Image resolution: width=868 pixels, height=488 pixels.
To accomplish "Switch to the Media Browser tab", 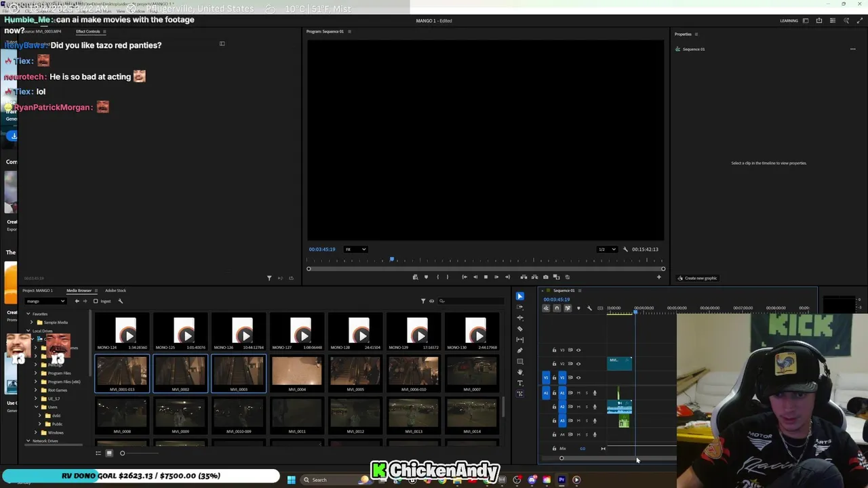I will pyautogui.click(x=79, y=291).
